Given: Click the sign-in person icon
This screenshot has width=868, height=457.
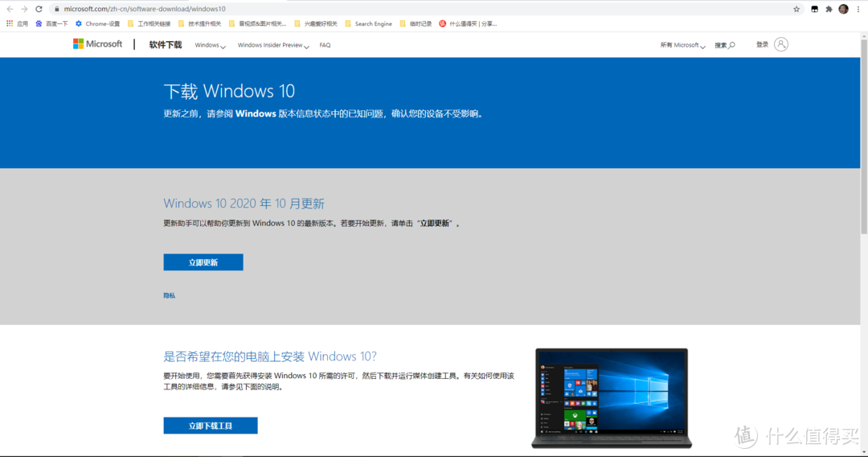Looking at the screenshot, I should (781, 44).
